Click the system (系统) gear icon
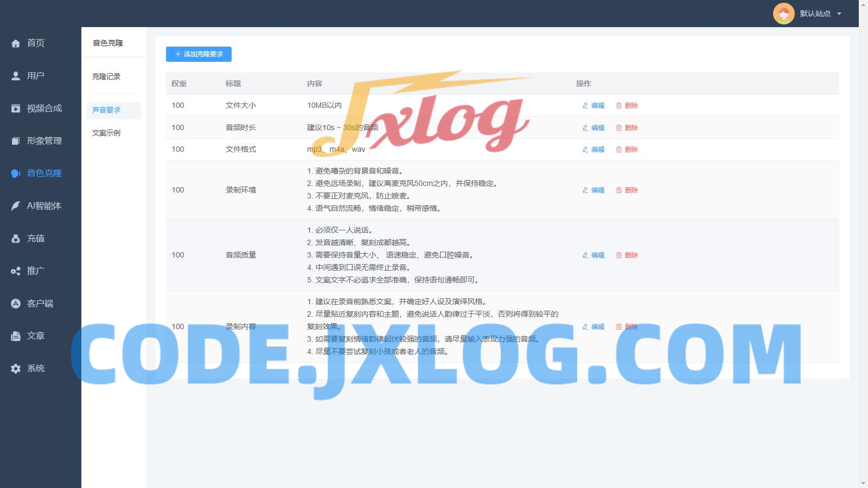 point(16,369)
